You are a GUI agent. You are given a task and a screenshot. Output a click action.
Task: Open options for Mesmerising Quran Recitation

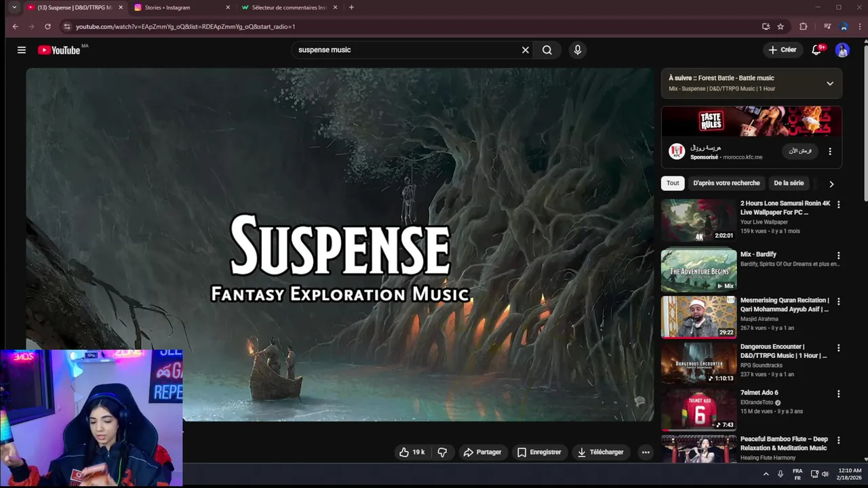tap(838, 302)
